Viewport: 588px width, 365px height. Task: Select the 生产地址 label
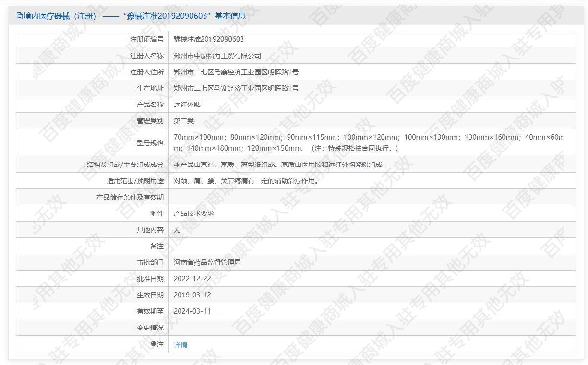tap(150, 88)
